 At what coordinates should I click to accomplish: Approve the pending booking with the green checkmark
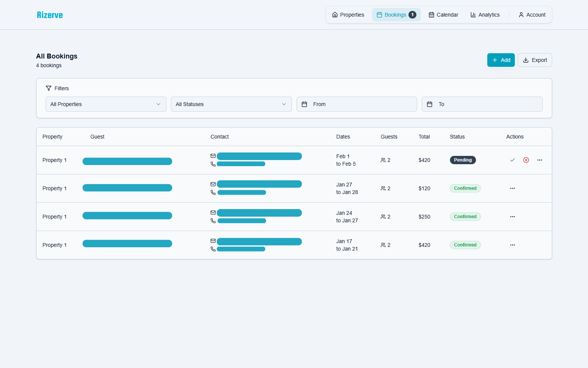click(512, 160)
